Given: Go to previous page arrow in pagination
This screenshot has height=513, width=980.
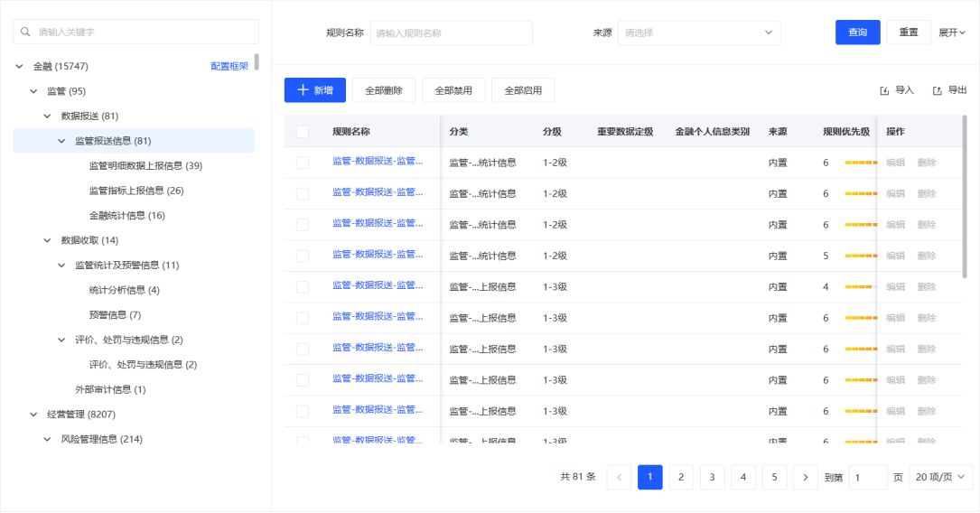Looking at the screenshot, I should tap(619, 478).
